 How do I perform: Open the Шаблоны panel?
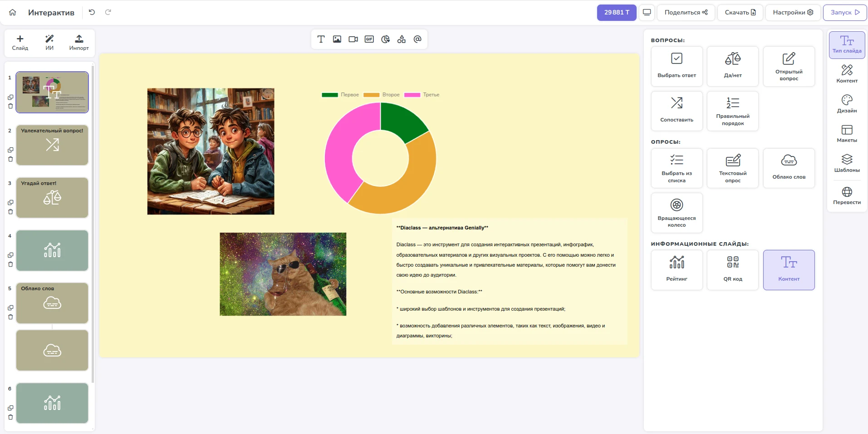tap(847, 163)
